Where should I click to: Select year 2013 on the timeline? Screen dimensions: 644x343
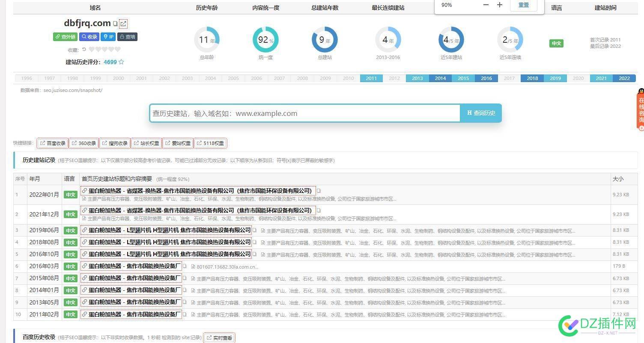tap(417, 78)
